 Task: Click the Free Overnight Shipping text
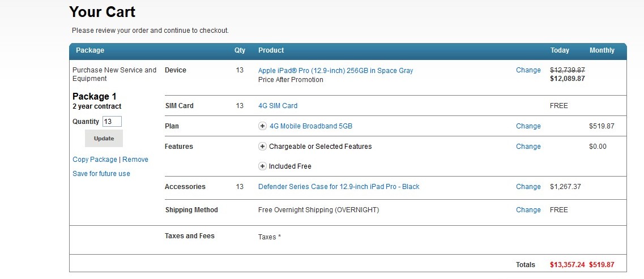click(x=318, y=210)
